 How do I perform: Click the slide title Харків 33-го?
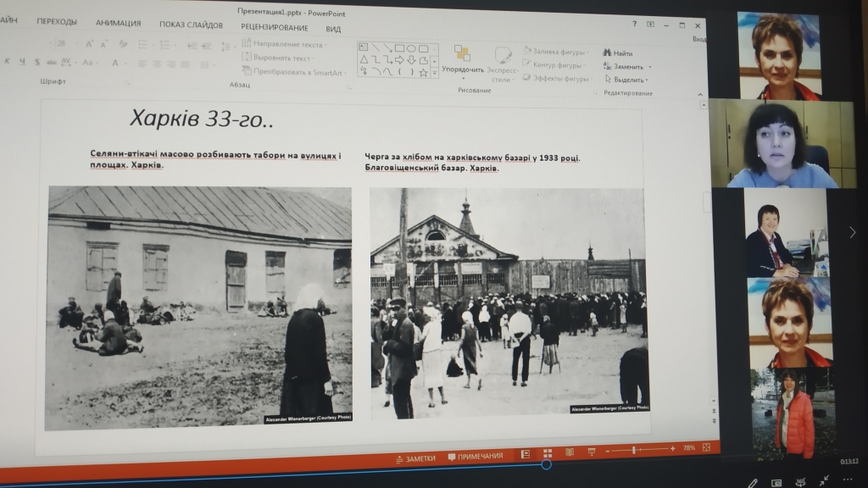pos(202,119)
